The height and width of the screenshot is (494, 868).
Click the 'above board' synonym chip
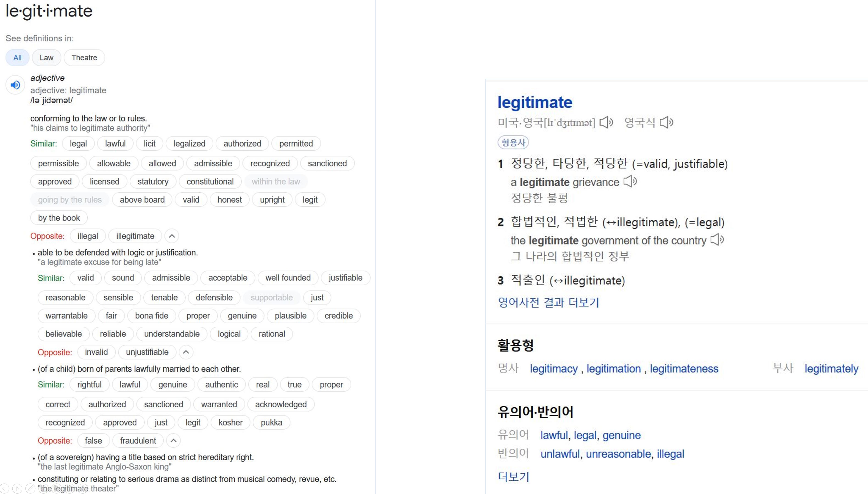(142, 200)
